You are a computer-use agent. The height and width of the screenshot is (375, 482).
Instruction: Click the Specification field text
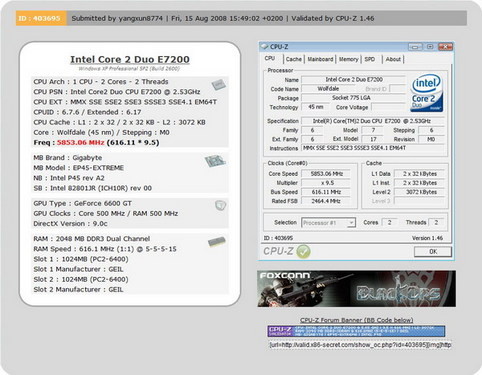[x=372, y=121]
